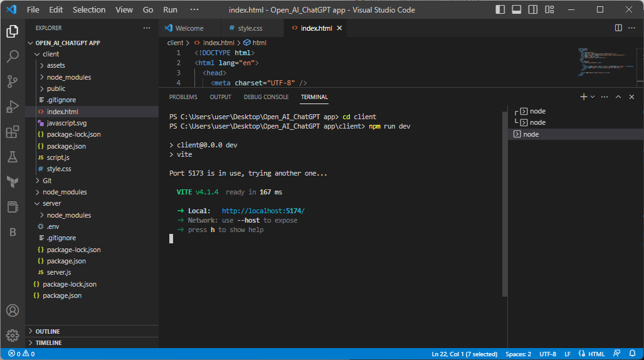Toggle panel layout icon in title bar

pyautogui.click(x=516, y=9)
